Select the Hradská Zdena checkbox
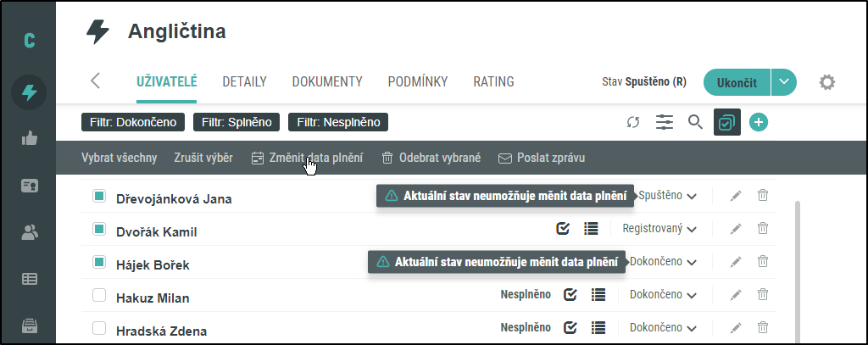The width and height of the screenshot is (868, 345). pyautogui.click(x=99, y=328)
